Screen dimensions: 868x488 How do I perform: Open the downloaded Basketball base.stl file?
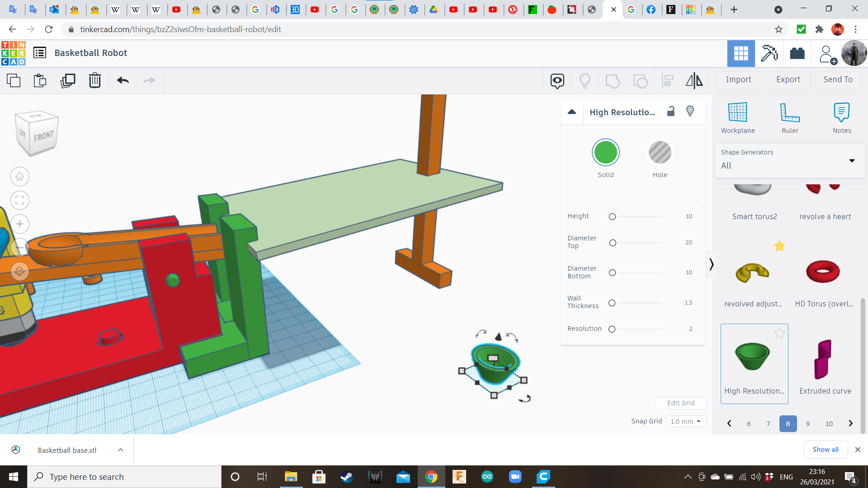point(67,450)
